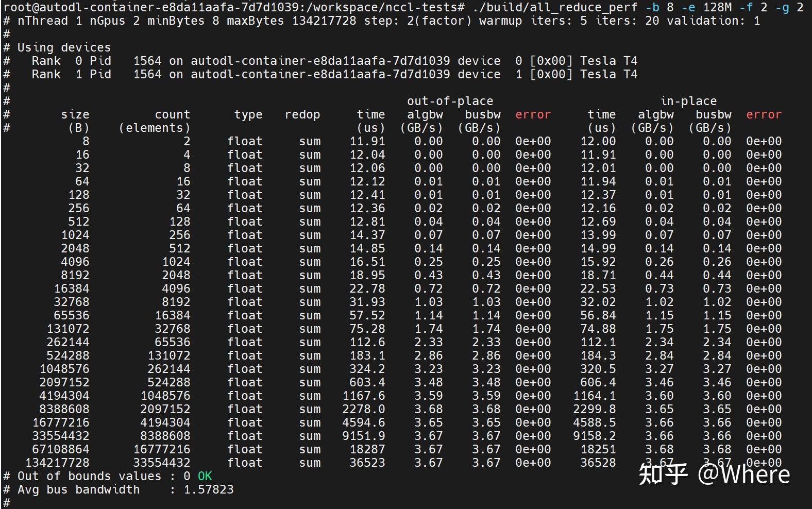The width and height of the screenshot is (812, 509).
Task: Click the '(elements)' unit label
Action: tap(154, 128)
